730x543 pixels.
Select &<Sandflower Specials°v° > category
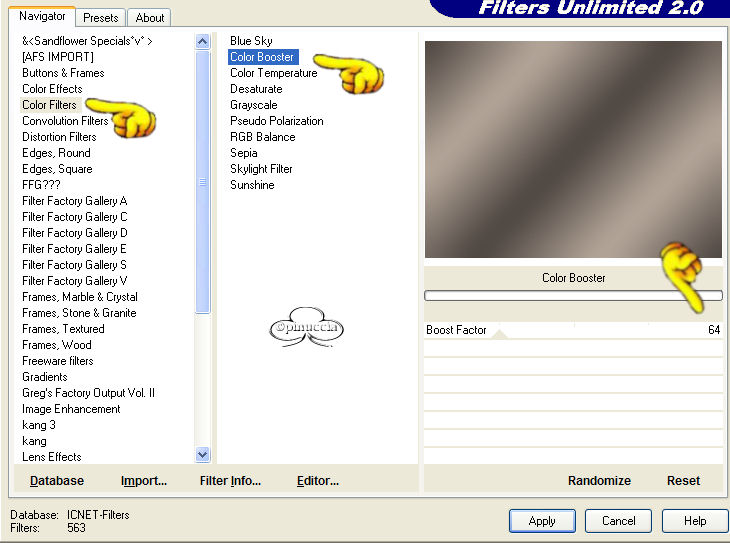[87, 41]
